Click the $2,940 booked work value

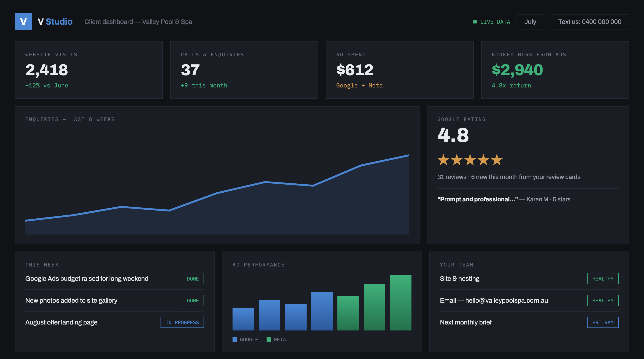517,70
